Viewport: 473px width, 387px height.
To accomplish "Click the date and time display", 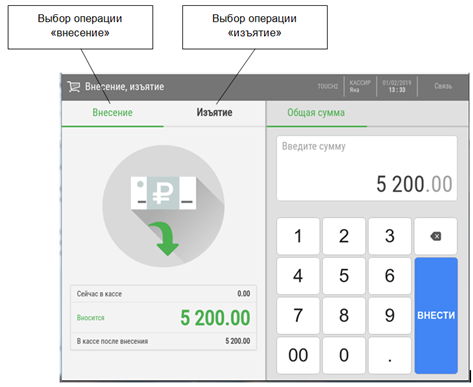I will pos(397,86).
